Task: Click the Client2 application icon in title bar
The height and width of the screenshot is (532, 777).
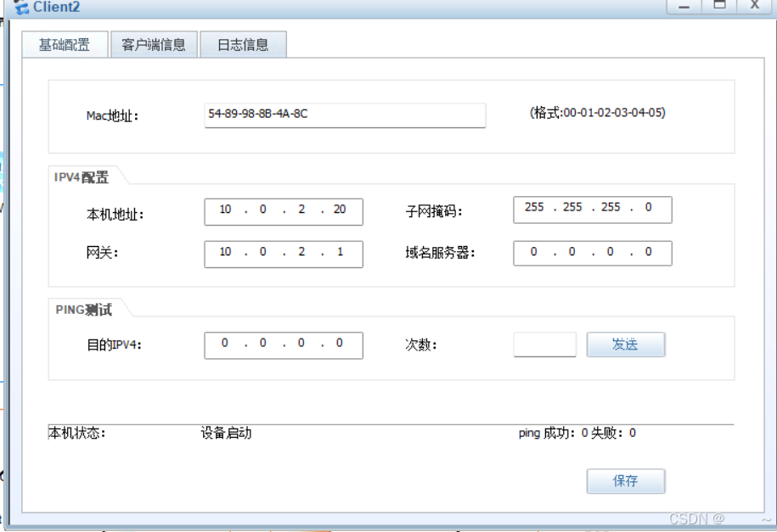Action: pos(21,7)
